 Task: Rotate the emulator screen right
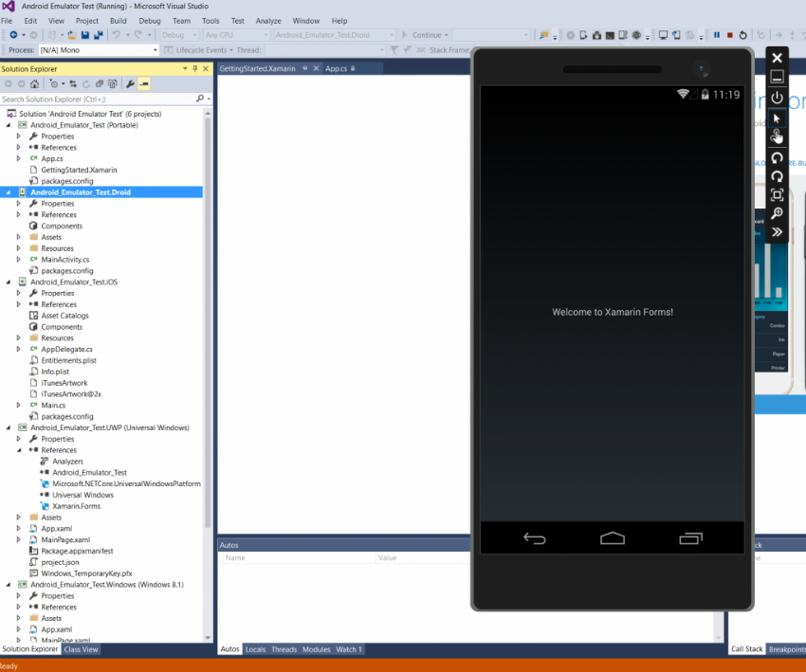tap(777, 174)
